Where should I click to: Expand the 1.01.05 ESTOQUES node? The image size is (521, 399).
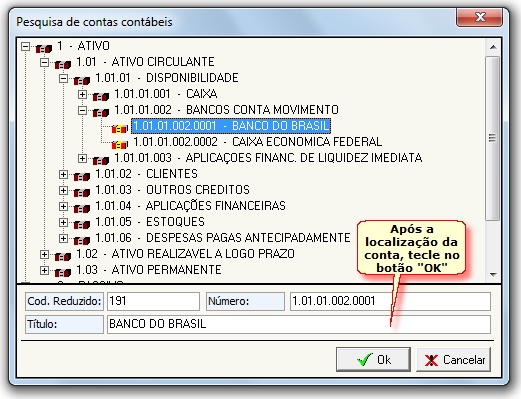[63, 222]
